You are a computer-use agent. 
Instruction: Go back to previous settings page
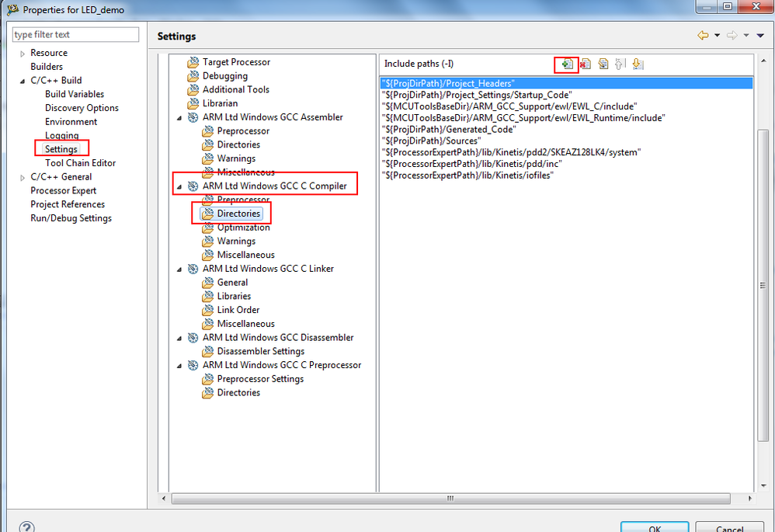coord(702,36)
